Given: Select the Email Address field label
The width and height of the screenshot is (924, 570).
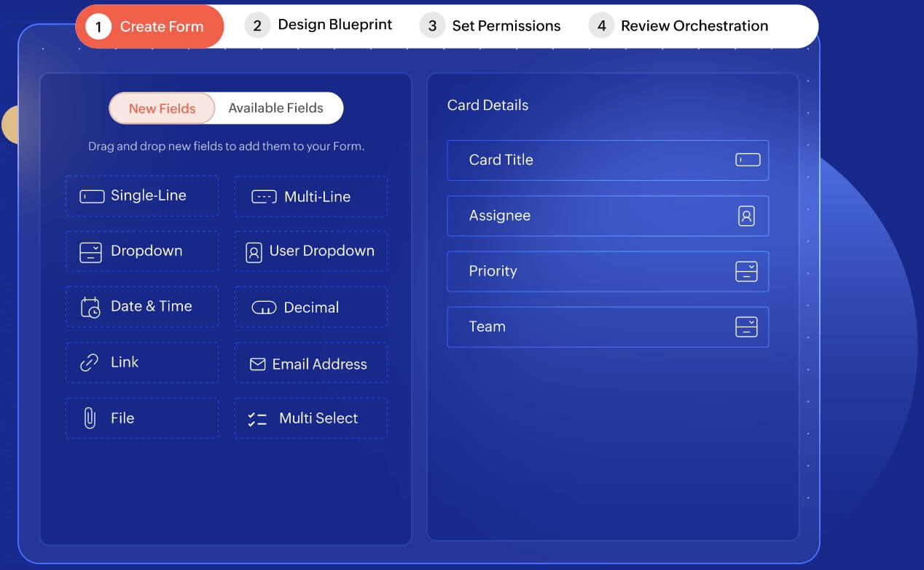Looking at the screenshot, I should point(320,364).
